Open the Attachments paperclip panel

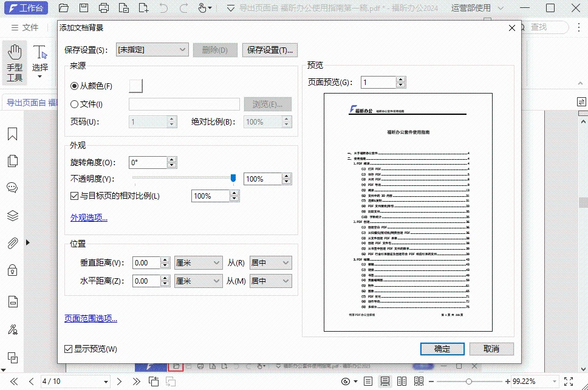pos(12,243)
